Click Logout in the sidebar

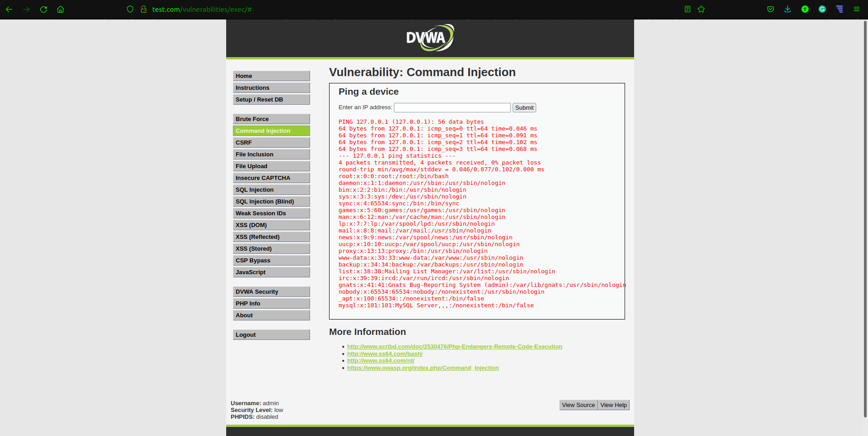[x=272, y=334]
